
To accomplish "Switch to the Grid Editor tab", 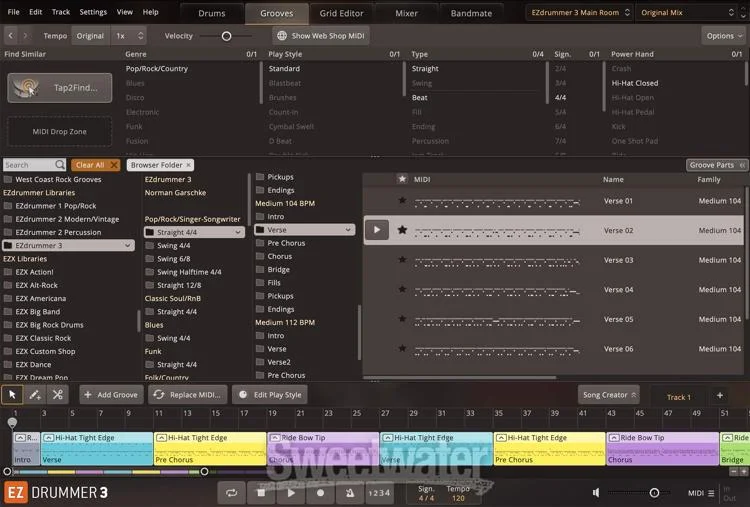I will pyautogui.click(x=341, y=13).
